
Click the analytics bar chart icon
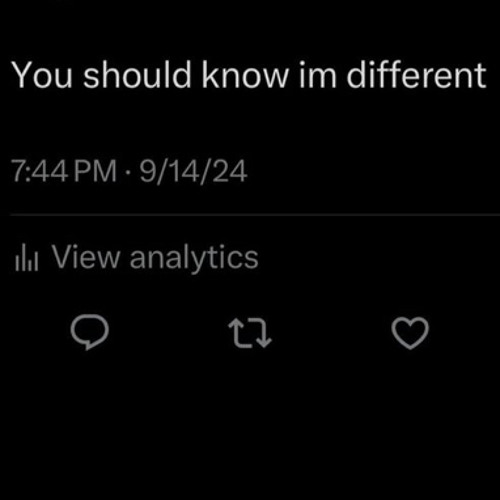coord(27,257)
